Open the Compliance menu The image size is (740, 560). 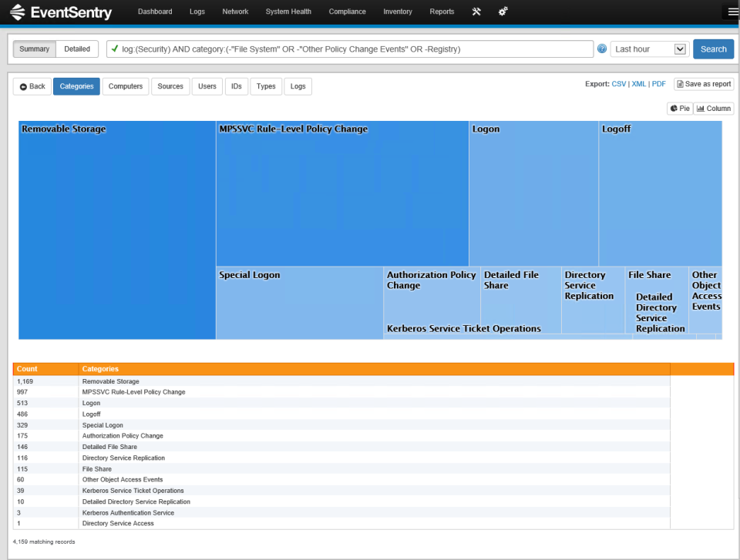[347, 12]
